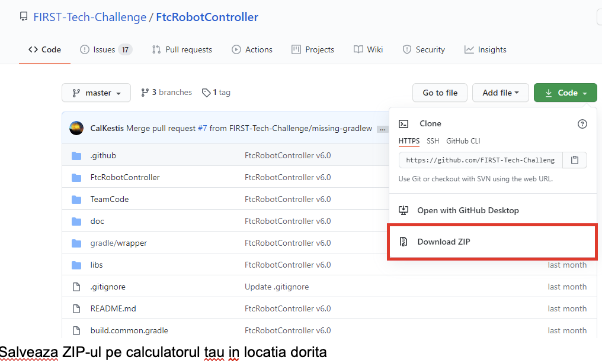The image size is (603, 364).
Task: Open the build.common.gradle file
Action: pos(129,331)
